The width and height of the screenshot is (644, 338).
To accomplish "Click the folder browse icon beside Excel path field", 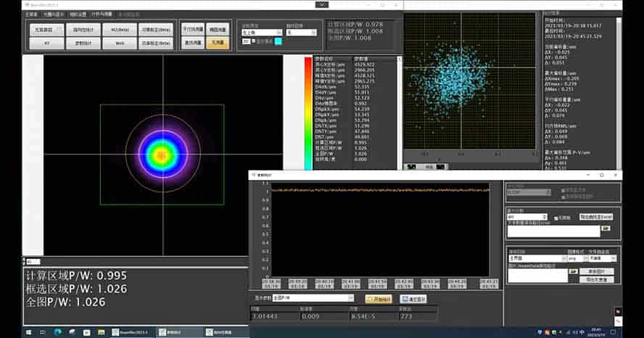I will pos(606,228).
